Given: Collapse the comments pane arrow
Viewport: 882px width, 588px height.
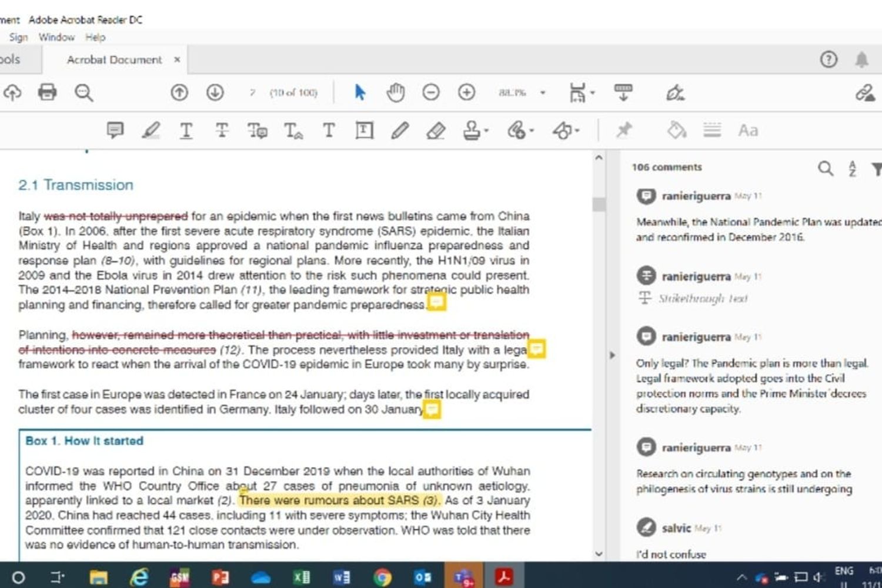Looking at the screenshot, I should click(x=612, y=355).
